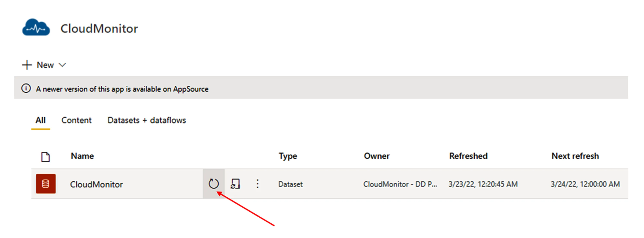Sort by Name column header
Viewport: 644px width, 238px height.
point(82,156)
